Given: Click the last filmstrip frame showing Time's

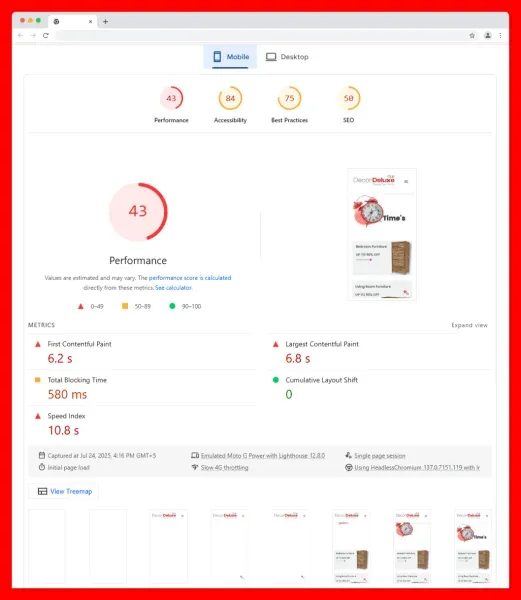Looking at the screenshot, I should tap(473, 546).
